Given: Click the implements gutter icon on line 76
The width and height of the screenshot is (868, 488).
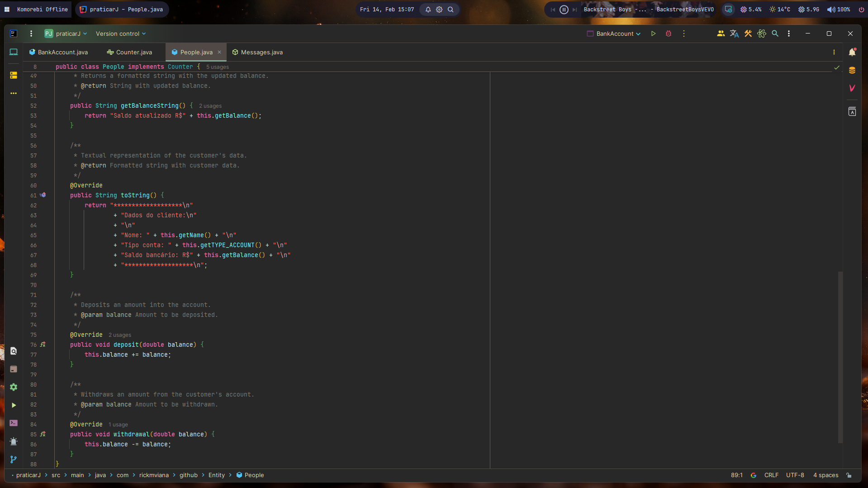Looking at the screenshot, I should click(43, 344).
